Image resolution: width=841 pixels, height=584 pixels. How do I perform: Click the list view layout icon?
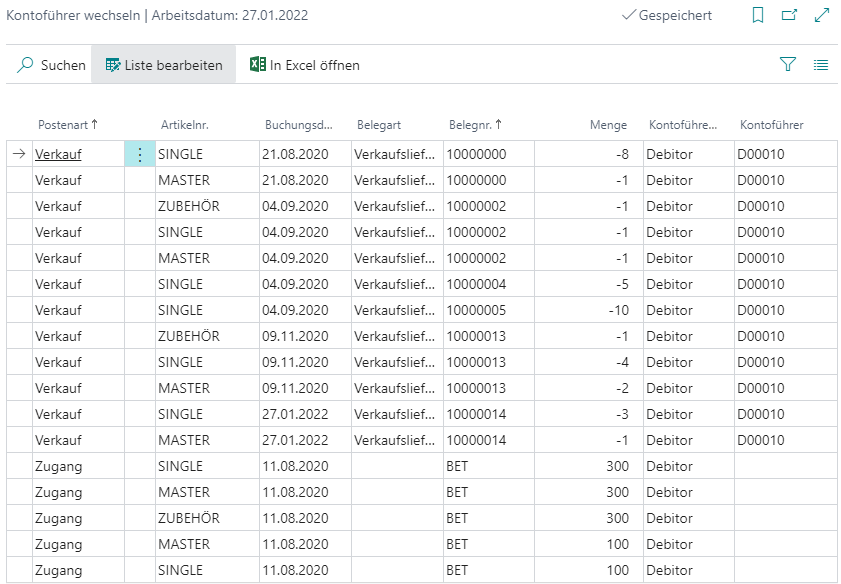821,65
